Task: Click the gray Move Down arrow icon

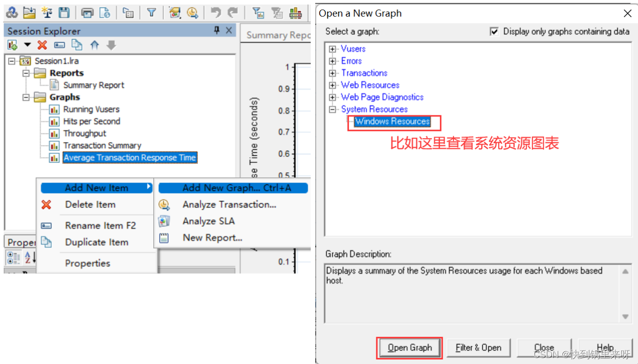Action: (111, 45)
